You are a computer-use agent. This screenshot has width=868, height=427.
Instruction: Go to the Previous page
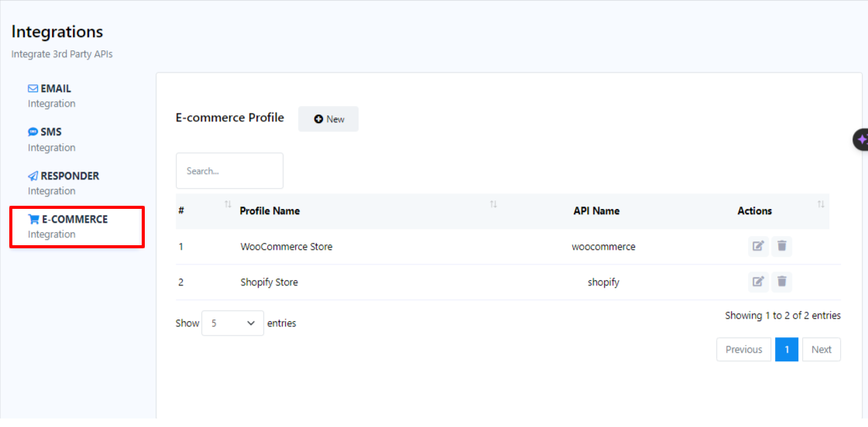[x=743, y=350]
